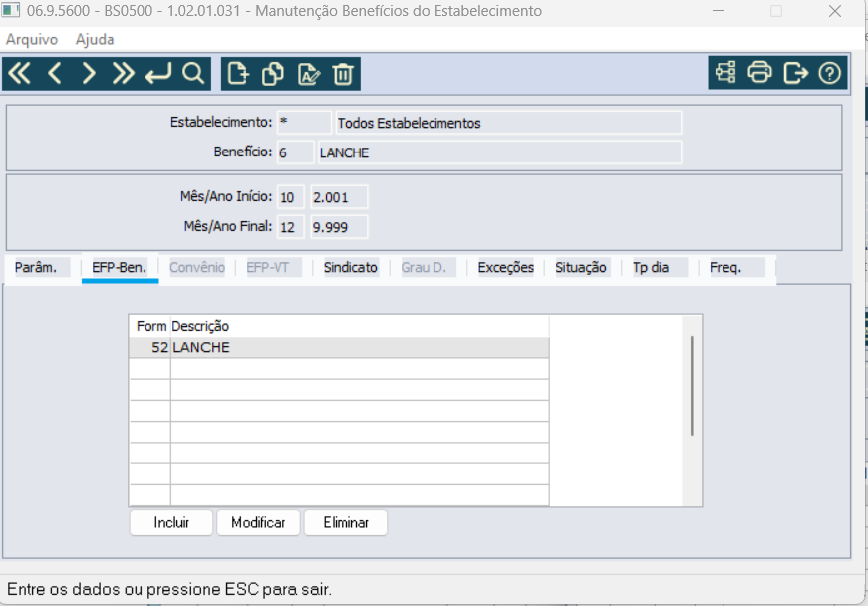Go to the first record

20,73
